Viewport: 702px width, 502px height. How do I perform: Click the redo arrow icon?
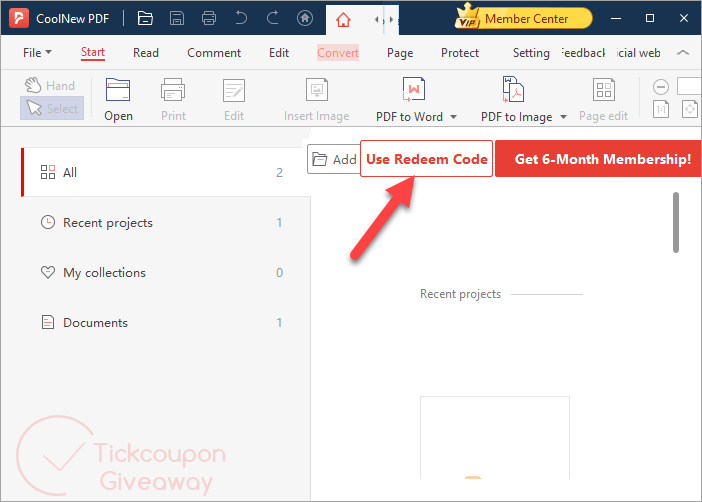pyautogui.click(x=273, y=18)
